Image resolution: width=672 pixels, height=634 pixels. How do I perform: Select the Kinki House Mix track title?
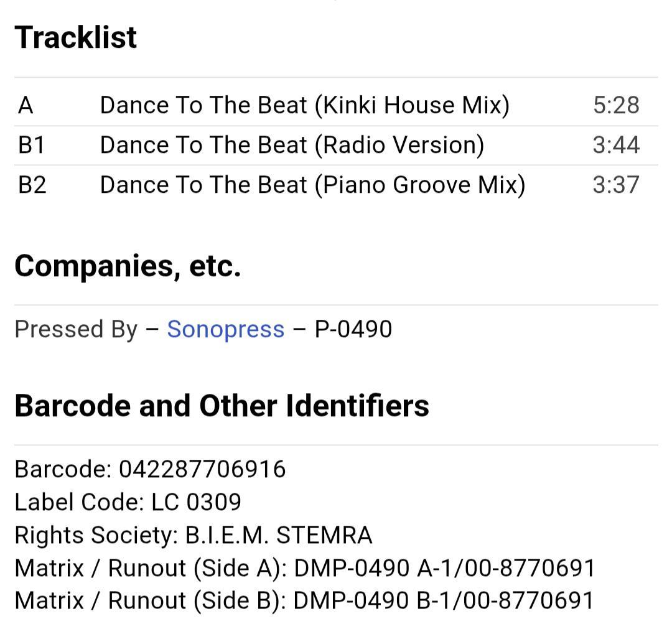(305, 105)
